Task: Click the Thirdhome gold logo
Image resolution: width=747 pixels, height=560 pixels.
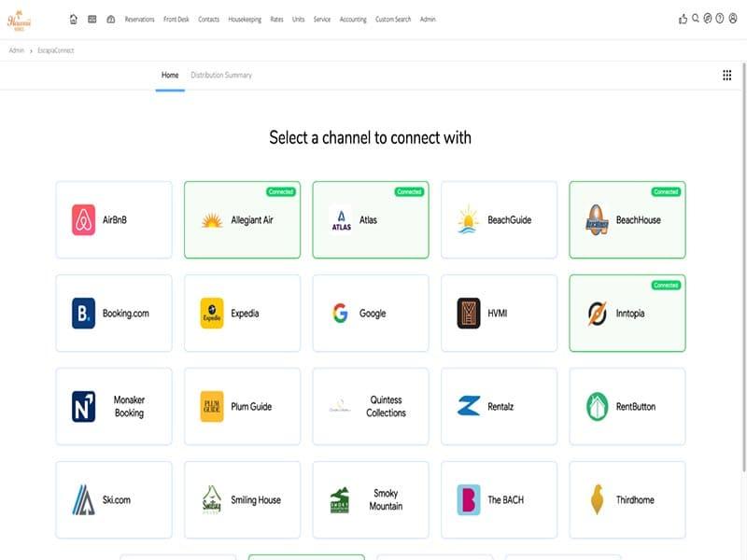Action: (x=597, y=499)
